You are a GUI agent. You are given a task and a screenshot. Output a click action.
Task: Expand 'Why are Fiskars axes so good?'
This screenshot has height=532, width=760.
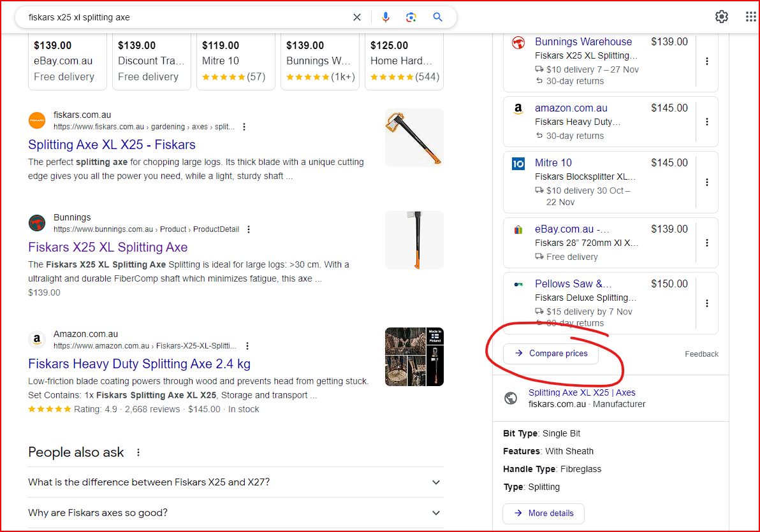pyautogui.click(x=235, y=513)
